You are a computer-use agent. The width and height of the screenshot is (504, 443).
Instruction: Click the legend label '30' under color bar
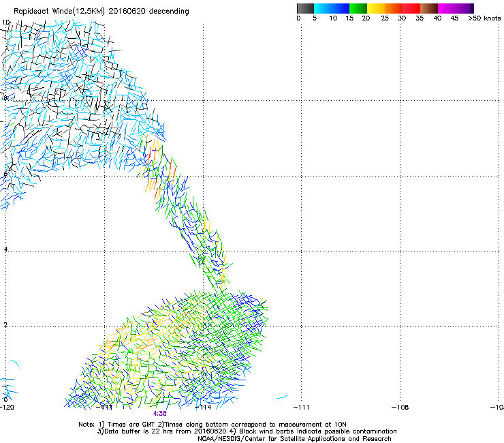pyautogui.click(x=402, y=18)
